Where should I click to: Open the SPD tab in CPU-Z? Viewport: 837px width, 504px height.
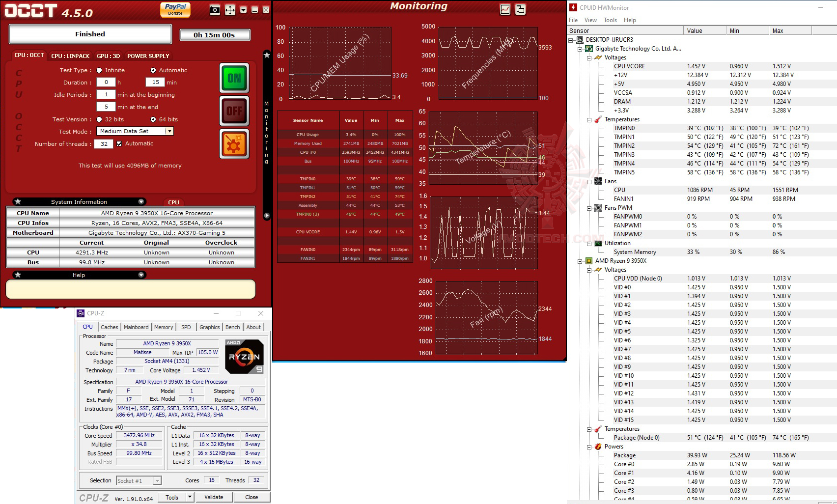click(x=186, y=327)
